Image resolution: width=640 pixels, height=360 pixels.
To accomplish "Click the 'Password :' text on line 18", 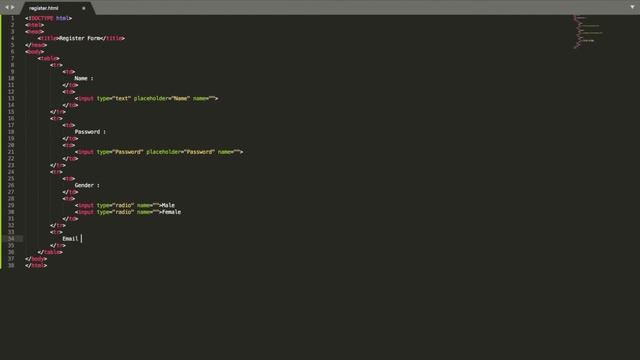I will 90,132.
